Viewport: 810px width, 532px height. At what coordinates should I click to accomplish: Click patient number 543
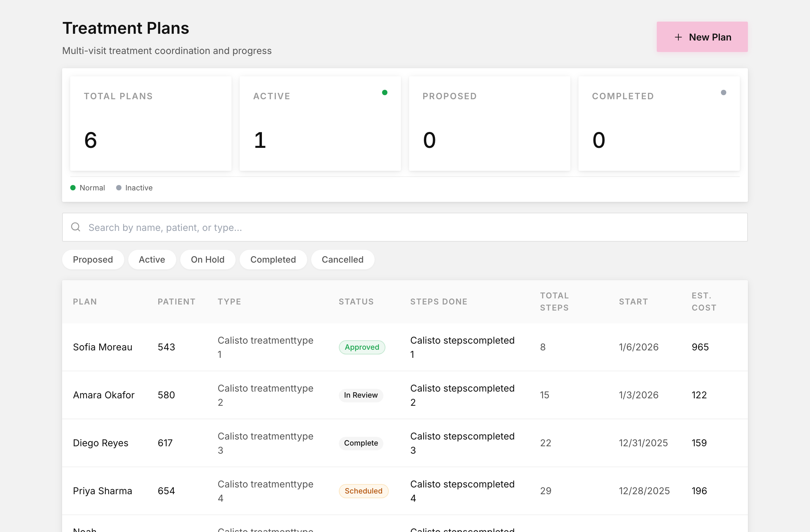click(166, 347)
